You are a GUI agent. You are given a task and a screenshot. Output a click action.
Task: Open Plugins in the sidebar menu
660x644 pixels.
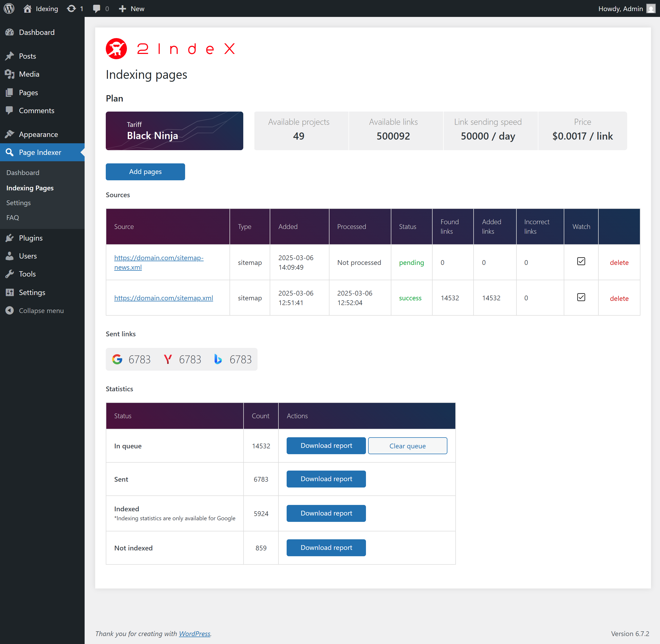31,238
